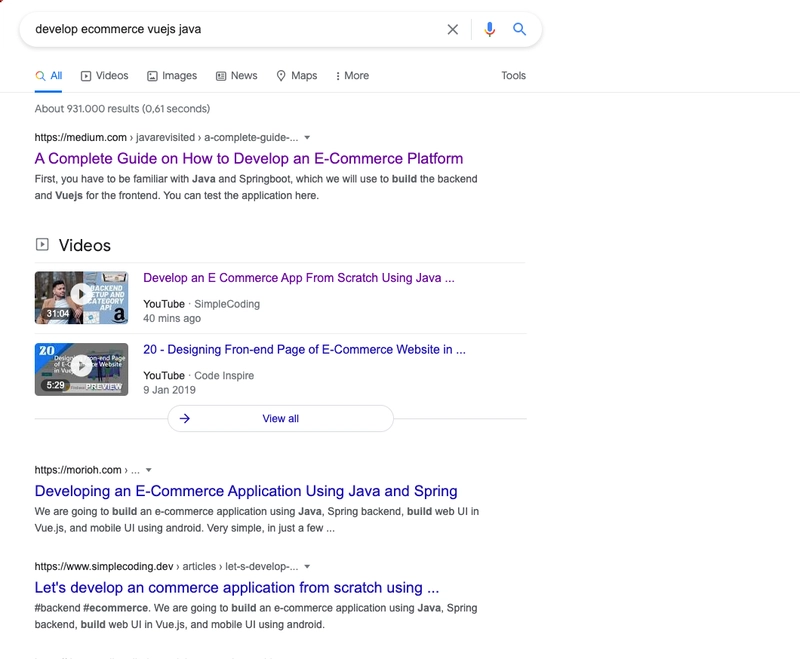Click the View all videos button
The image size is (800, 659).
click(281, 419)
